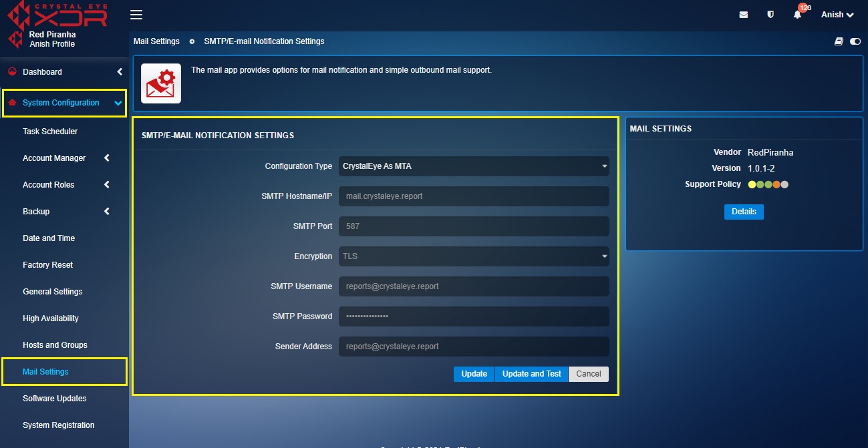Expand the Dashboard chevron
868x448 pixels.
coord(120,71)
